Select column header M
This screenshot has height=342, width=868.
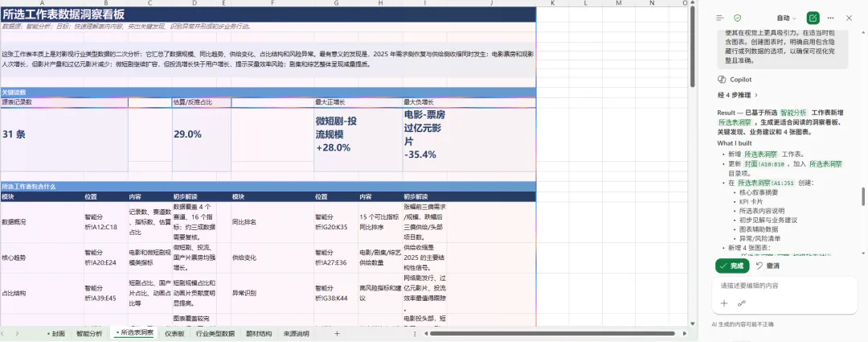tap(619, 3)
